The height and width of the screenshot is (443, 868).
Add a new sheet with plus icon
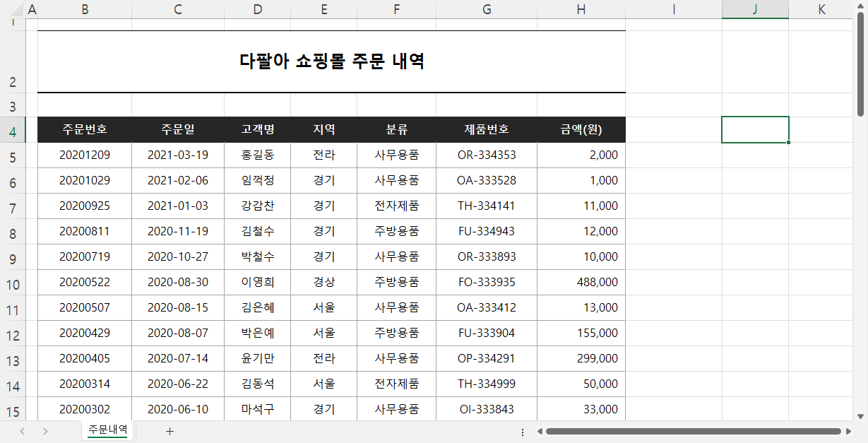170,432
